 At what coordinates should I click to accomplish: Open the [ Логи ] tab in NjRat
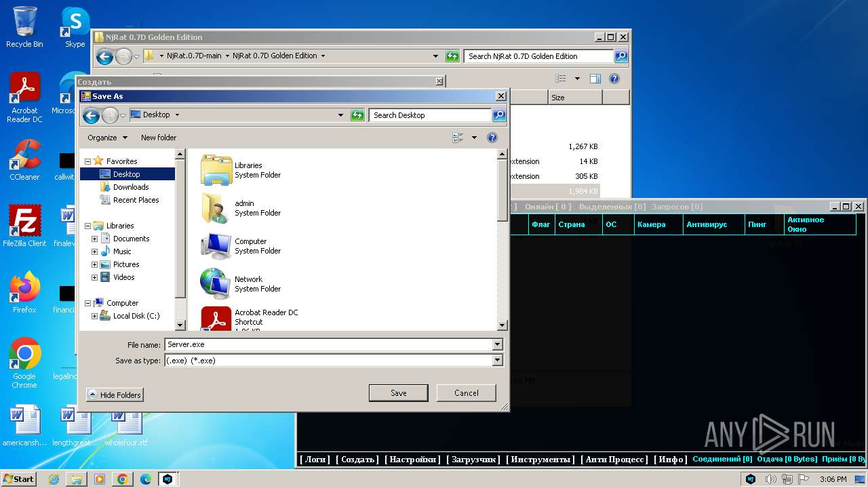click(x=315, y=460)
